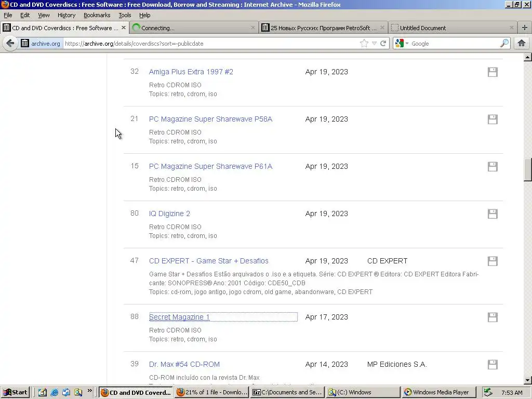
Task: Close the PetroSoft tab
Action: pos(382,28)
